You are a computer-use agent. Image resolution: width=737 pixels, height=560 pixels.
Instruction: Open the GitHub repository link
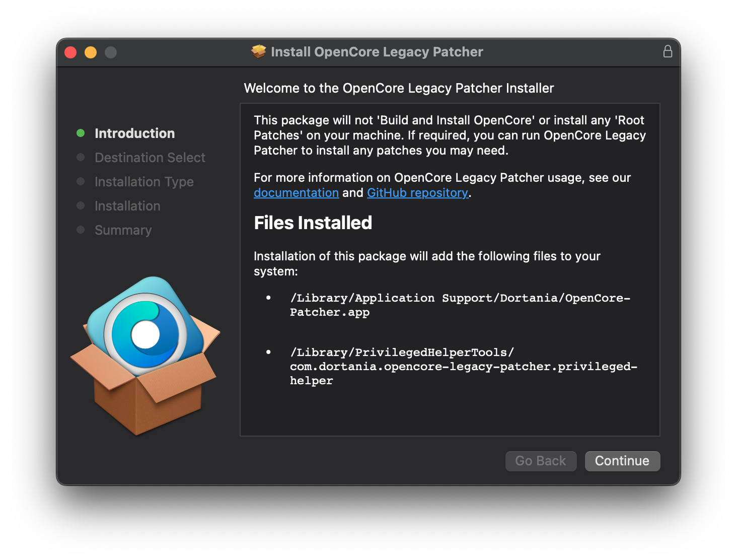pos(417,193)
